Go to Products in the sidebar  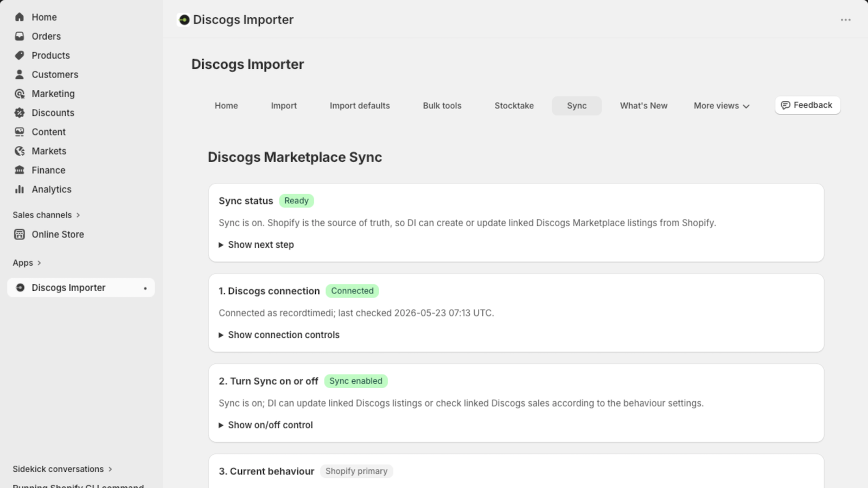pos(50,55)
